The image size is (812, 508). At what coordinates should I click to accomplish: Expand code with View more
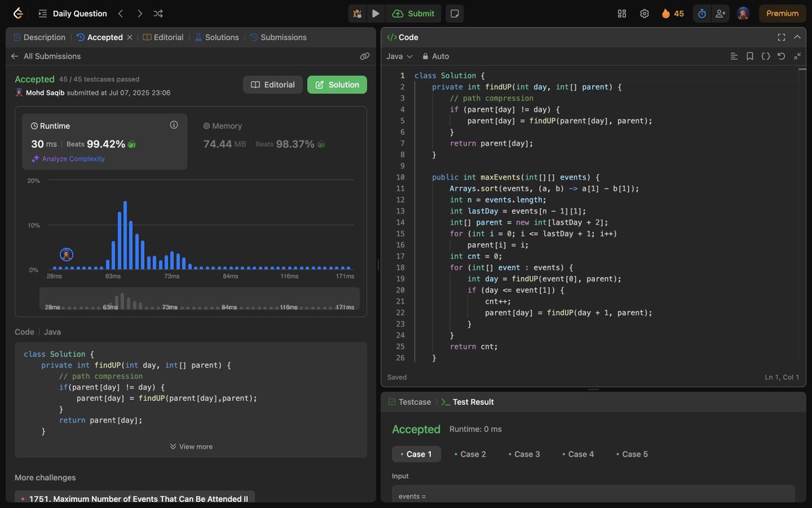(x=191, y=446)
